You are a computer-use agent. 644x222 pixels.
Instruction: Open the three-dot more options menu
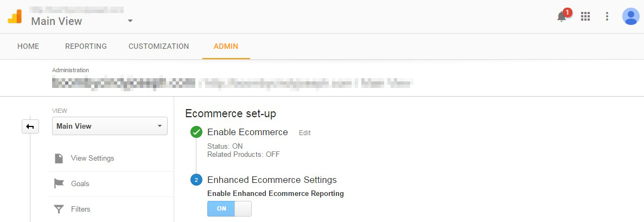point(607,16)
